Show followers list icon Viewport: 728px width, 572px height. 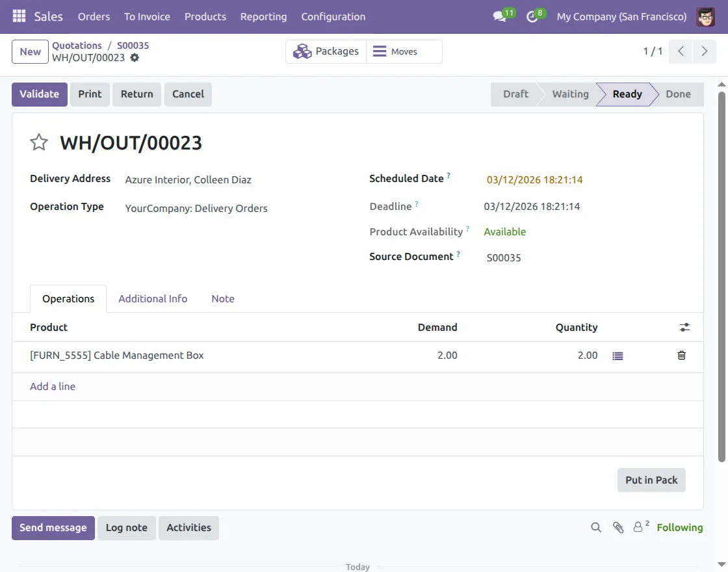(641, 526)
